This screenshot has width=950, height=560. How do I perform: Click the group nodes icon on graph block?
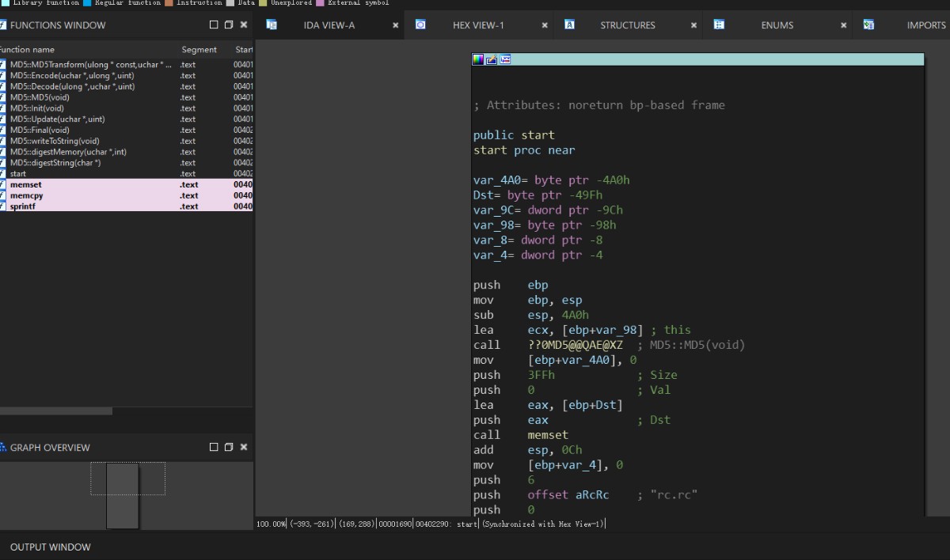[505, 59]
